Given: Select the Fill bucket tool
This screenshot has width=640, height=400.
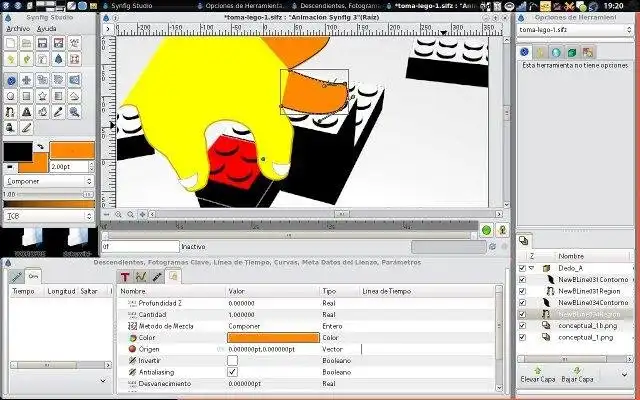Looking at the screenshot, I should coord(42,112).
